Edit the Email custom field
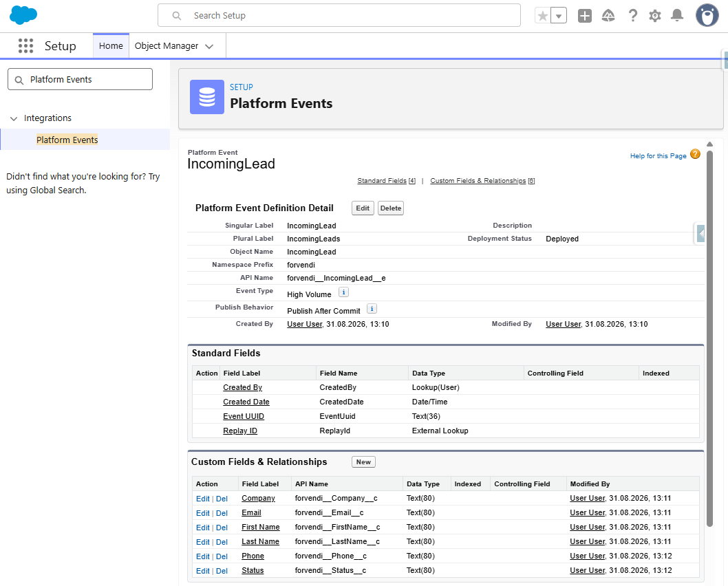 (203, 513)
